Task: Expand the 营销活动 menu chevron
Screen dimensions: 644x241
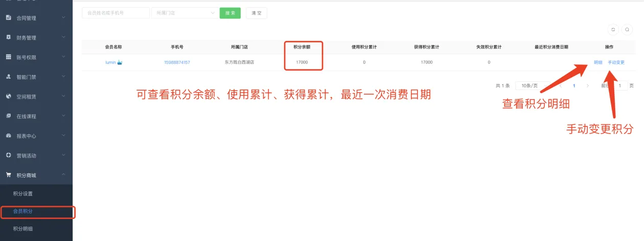Action: tap(63, 155)
